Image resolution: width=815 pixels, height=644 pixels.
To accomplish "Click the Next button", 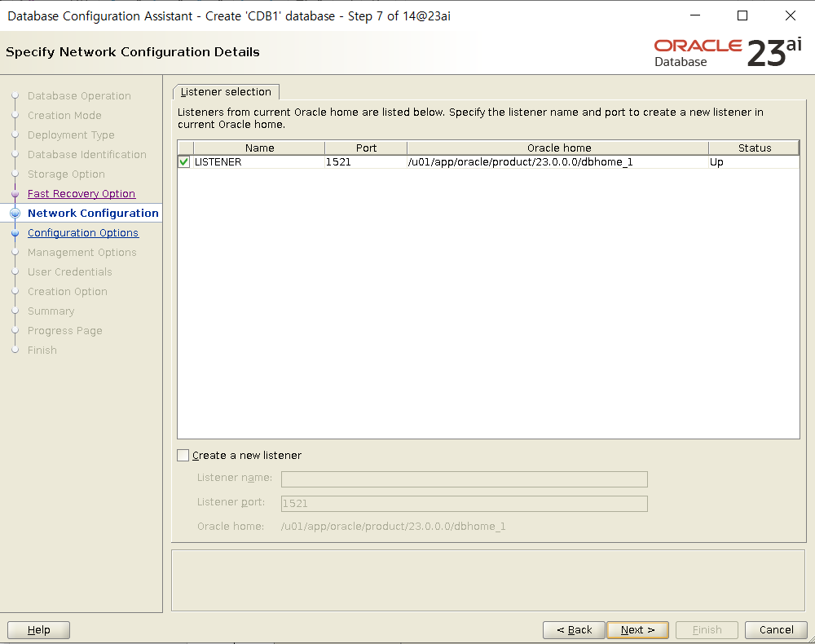I will point(638,630).
